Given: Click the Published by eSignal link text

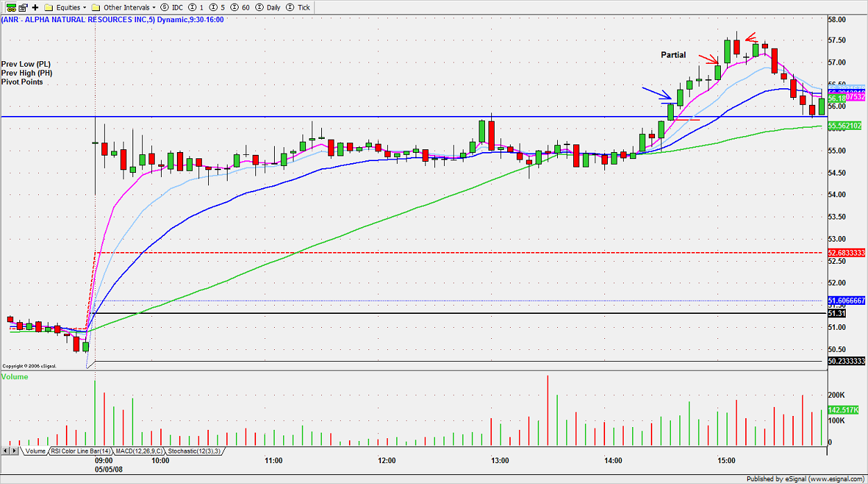Looking at the screenshot, I should (x=804, y=478).
